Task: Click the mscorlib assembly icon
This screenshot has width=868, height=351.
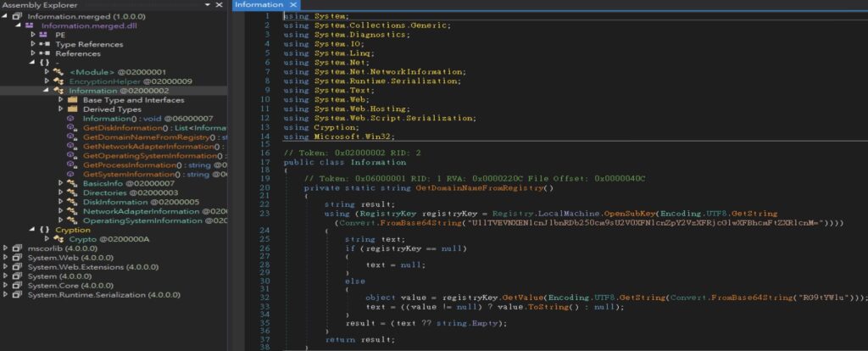Action: point(19,248)
